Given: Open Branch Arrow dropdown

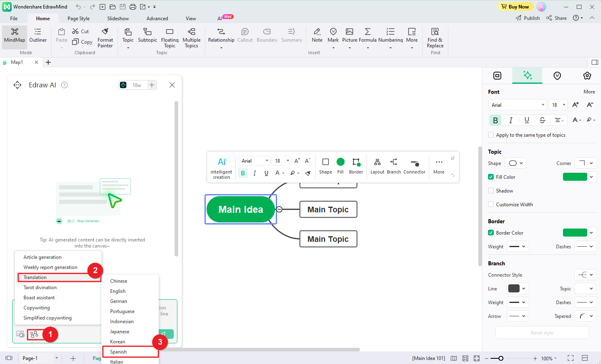Looking at the screenshot, I should (x=518, y=316).
